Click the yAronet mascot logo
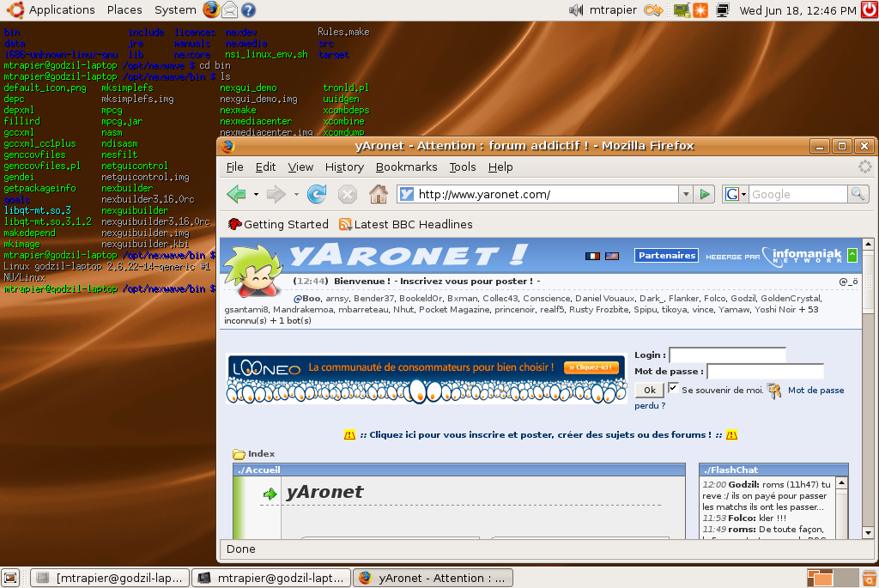 253,270
